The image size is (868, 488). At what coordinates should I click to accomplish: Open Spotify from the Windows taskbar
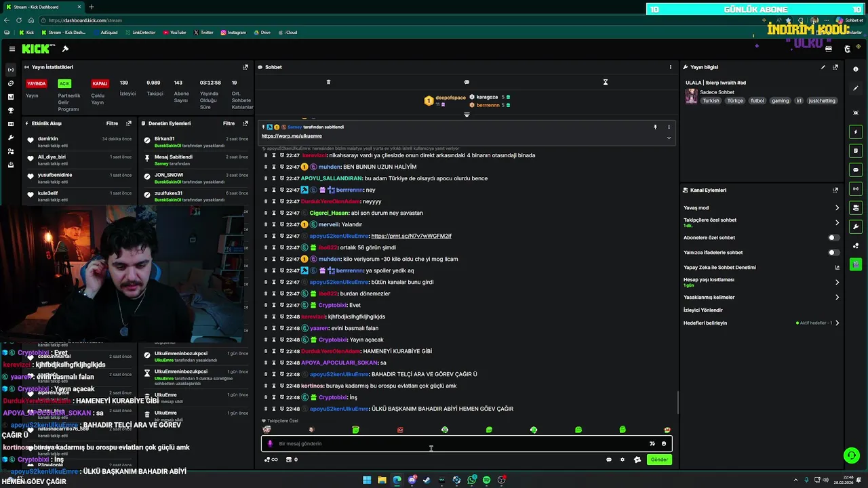[x=486, y=480]
